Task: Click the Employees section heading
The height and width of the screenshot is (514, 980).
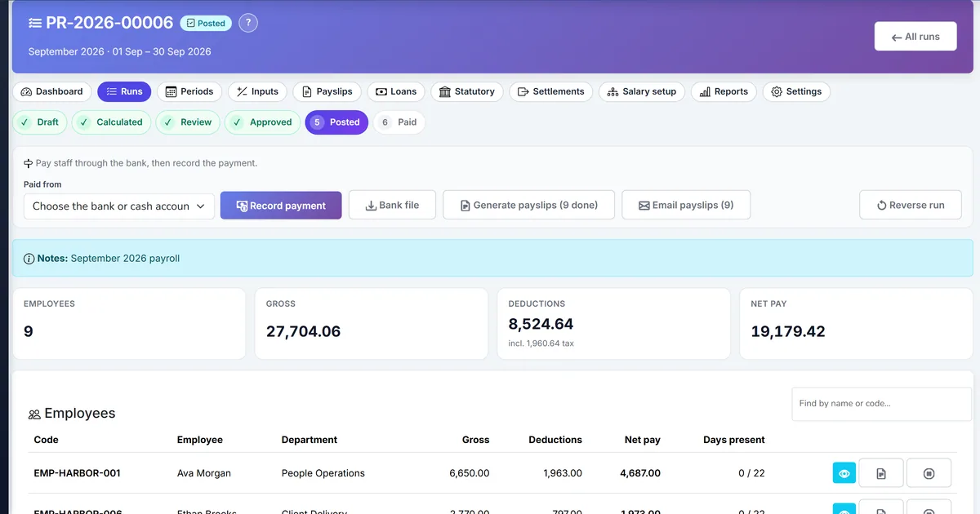Action: pos(72,414)
